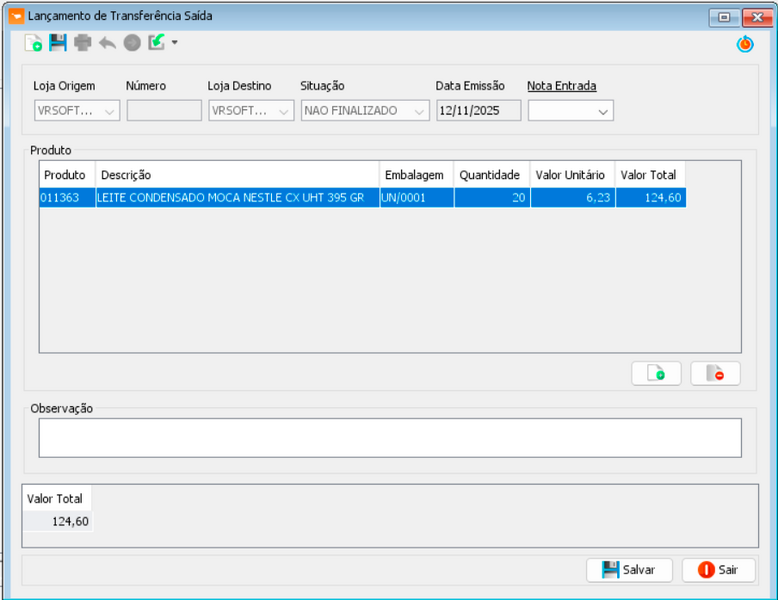Sort by the Descrição column header
Viewport: 778px width, 600px height.
click(237, 175)
